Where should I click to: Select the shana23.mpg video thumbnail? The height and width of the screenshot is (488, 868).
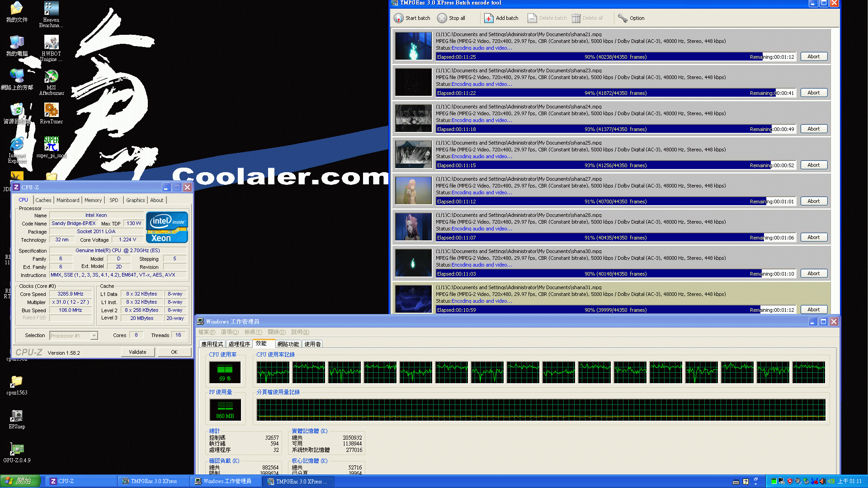[x=413, y=82]
